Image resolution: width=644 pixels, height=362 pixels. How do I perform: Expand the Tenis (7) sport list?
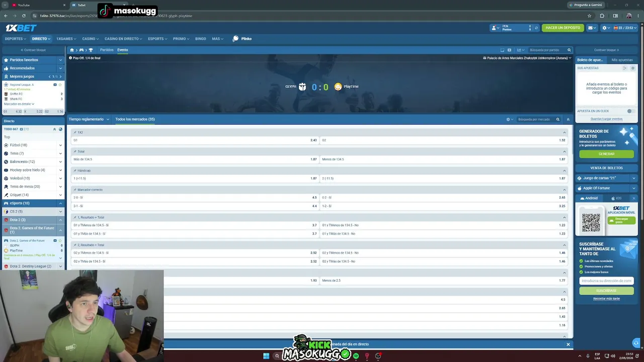click(x=60, y=153)
